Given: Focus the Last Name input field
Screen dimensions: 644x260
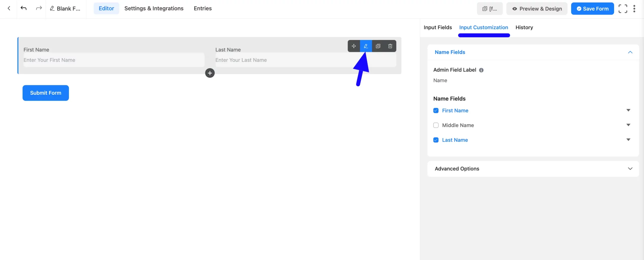Looking at the screenshot, I should pos(306,60).
